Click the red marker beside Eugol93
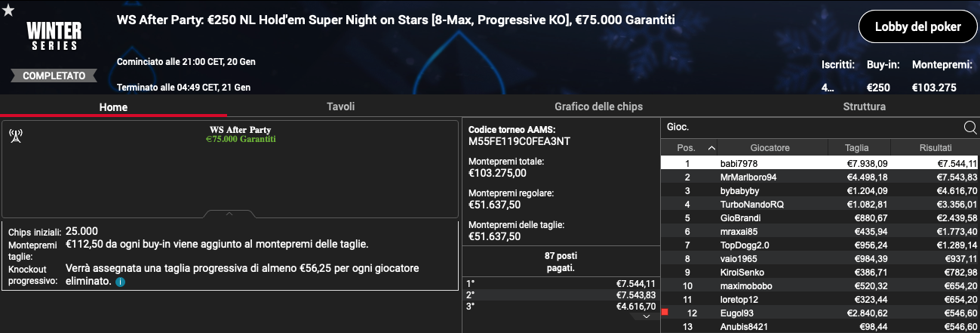This screenshot has height=333, width=980. click(x=665, y=312)
